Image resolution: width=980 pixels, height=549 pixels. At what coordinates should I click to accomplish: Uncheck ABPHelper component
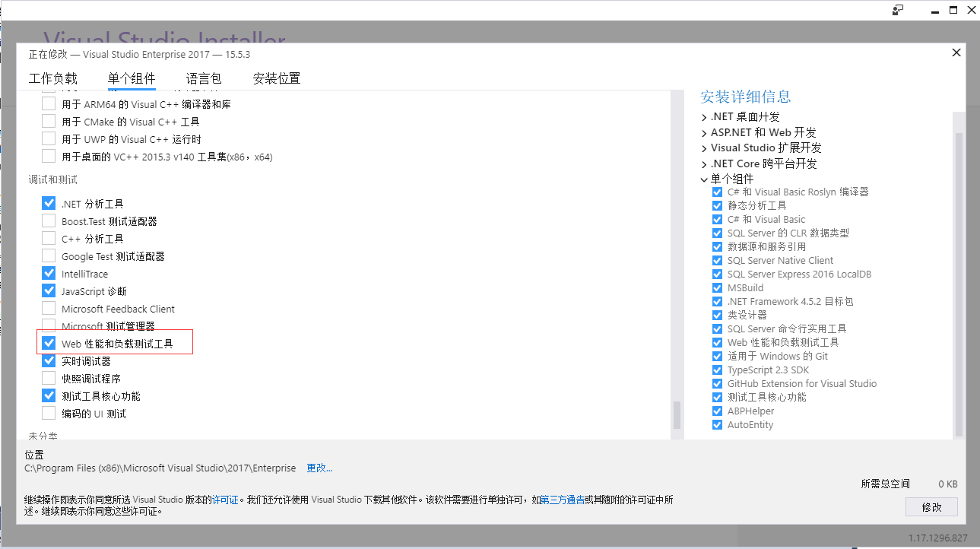(717, 411)
